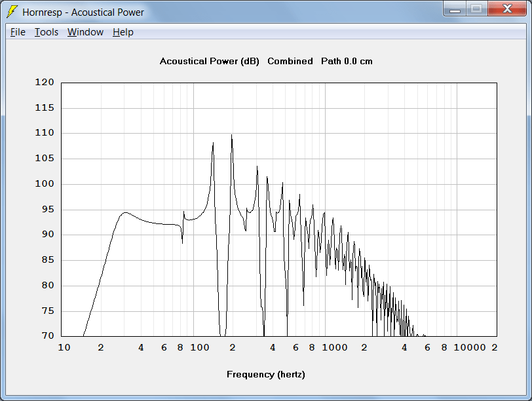Open the File menu
Image resolution: width=532 pixels, height=401 pixels.
tap(18, 32)
